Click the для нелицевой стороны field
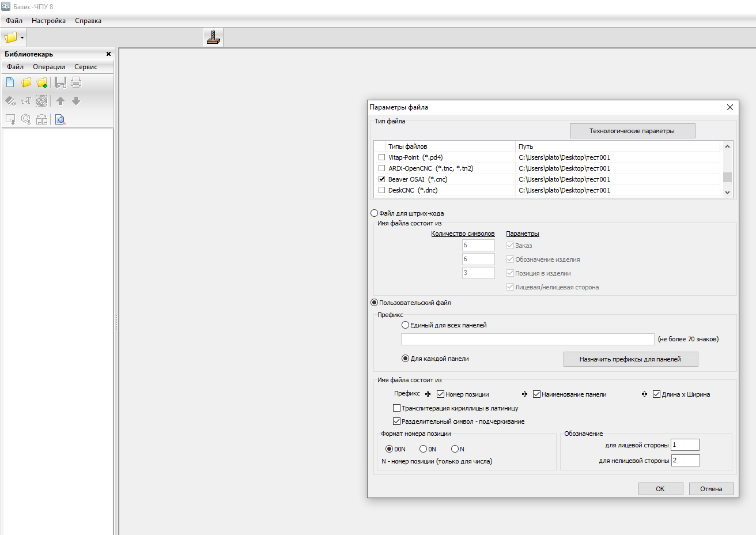The image size is (756, 535). 685,461
